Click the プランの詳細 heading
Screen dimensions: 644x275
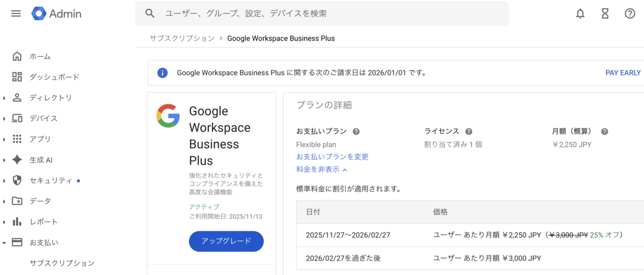click(324, 105)
